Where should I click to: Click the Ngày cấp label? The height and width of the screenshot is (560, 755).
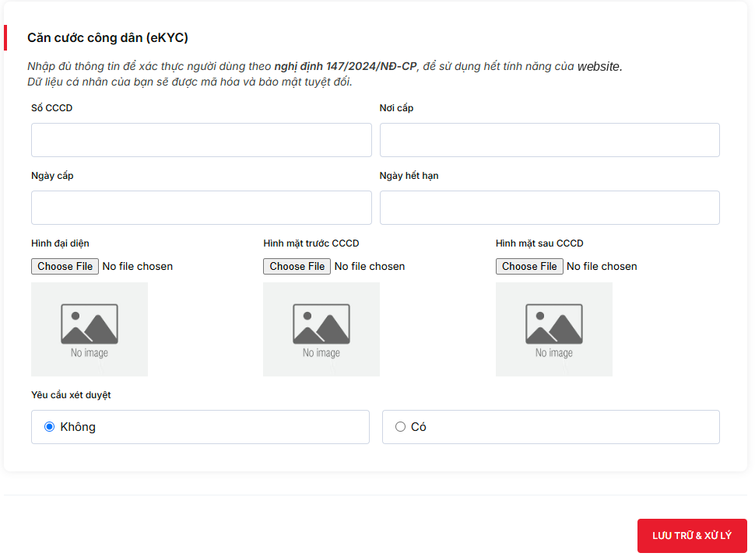pyautogui.click(x=52, y=176)
